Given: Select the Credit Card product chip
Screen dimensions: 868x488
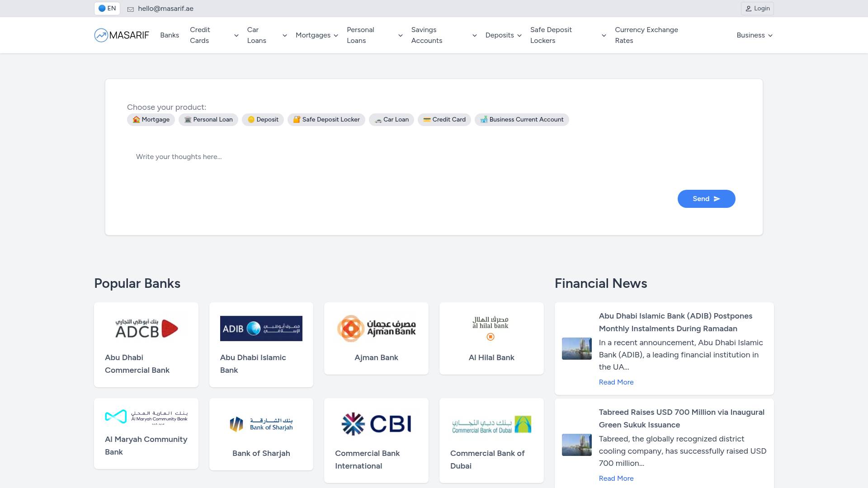Looking at the screenshot, I should coord(444,120).
